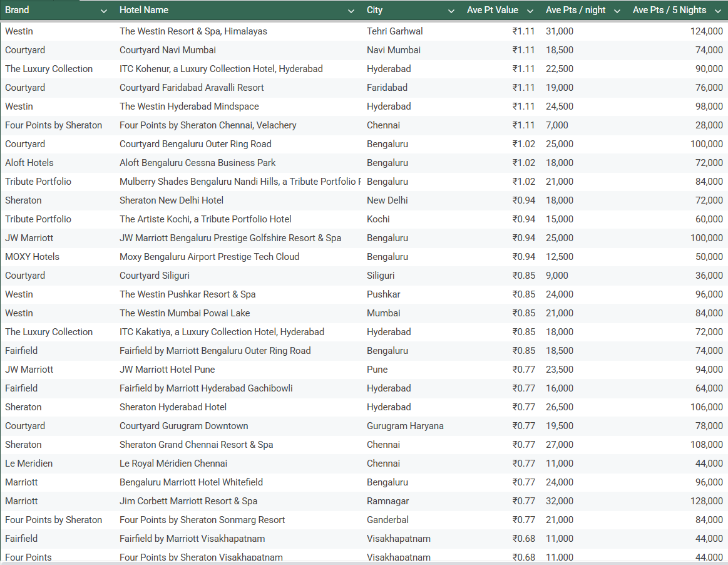The image size is (728, 565).
Task: Click the Pune city cell
Action: click(x=377, y=370)
